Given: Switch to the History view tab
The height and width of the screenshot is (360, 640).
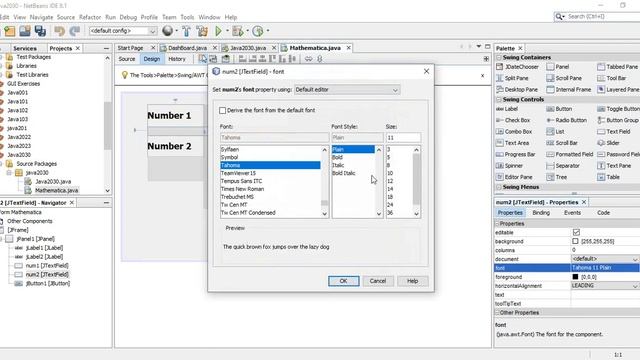Looking at the screenshot, I should click(x=177, y=59).
